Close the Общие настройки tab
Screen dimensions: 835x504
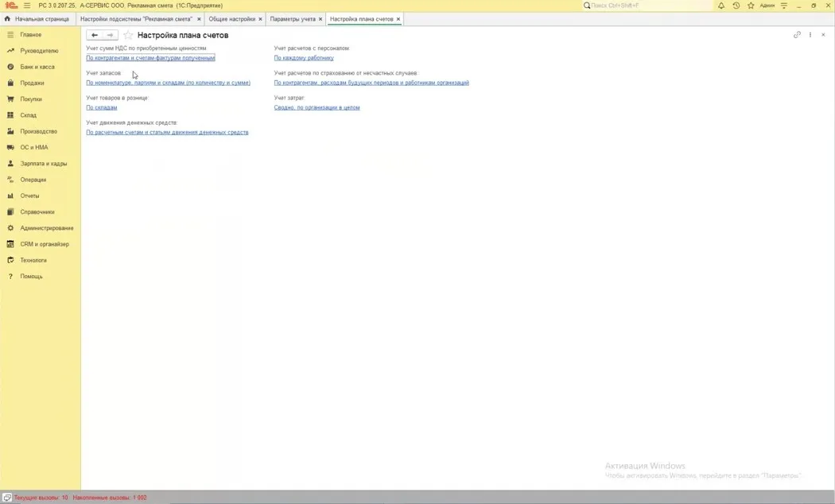click(x=260, y=19)
